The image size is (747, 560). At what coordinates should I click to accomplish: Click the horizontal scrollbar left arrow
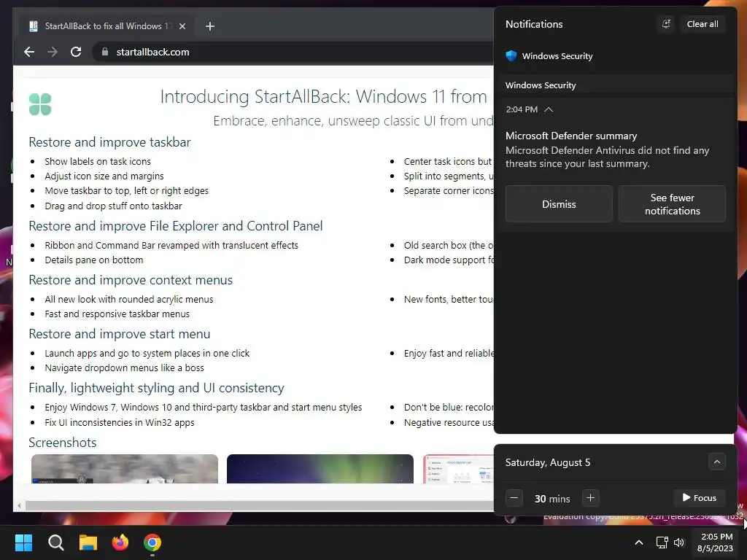click(19, 506)
